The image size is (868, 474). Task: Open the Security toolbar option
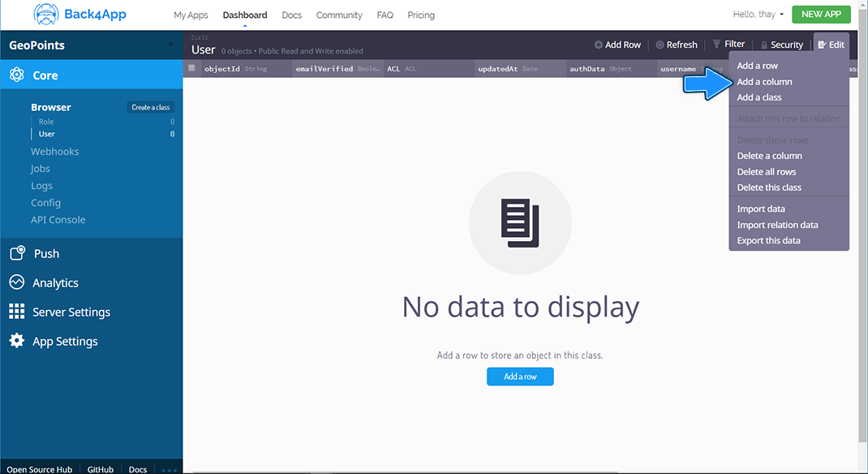pos(782,45)
